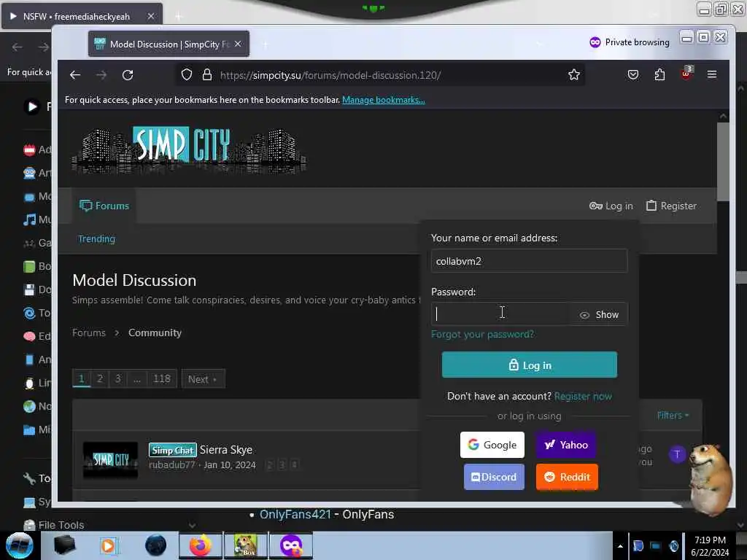Open the Sierra Skye thread
747x560 pixels.
coord(226,449)
